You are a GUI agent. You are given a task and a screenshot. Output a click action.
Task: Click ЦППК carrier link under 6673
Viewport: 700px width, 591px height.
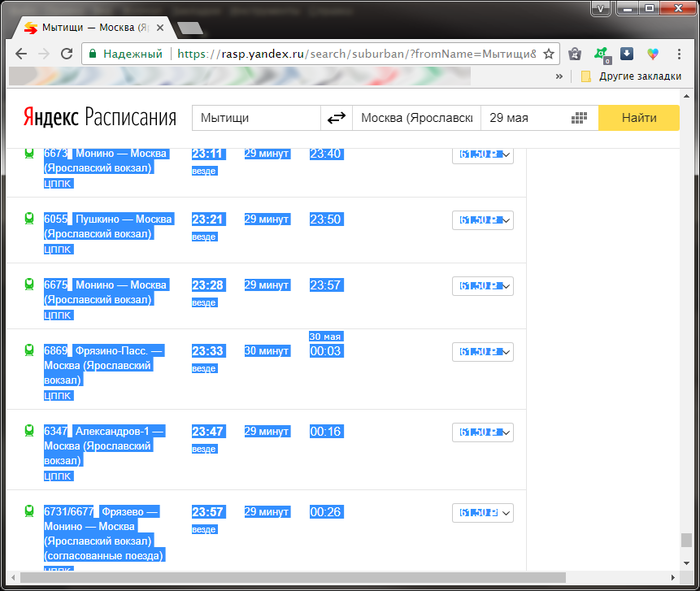(58, 183)
